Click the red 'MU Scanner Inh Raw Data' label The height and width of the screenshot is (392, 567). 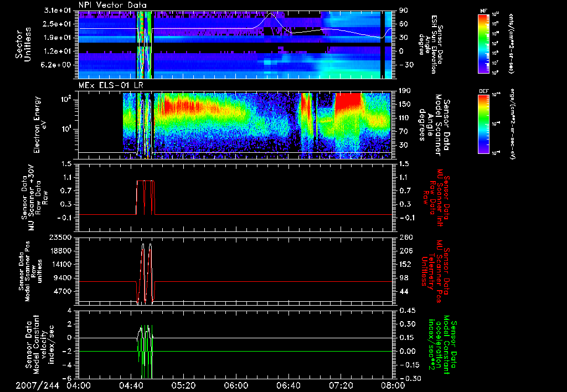pyautogui.click(x=436, y=198)
